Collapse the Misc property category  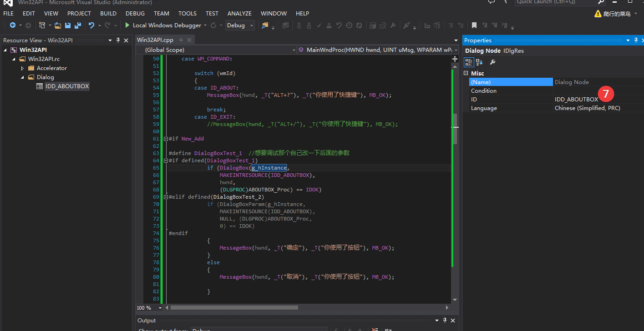tap(466, 73)
